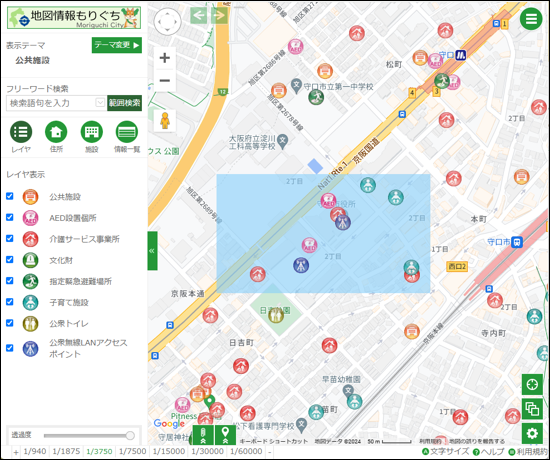Click the キーボード ショートカット map link

(274, 441)
